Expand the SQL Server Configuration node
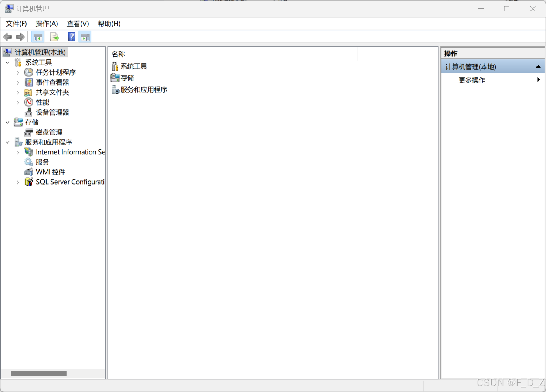546x392 pixels. pos(18,182)
